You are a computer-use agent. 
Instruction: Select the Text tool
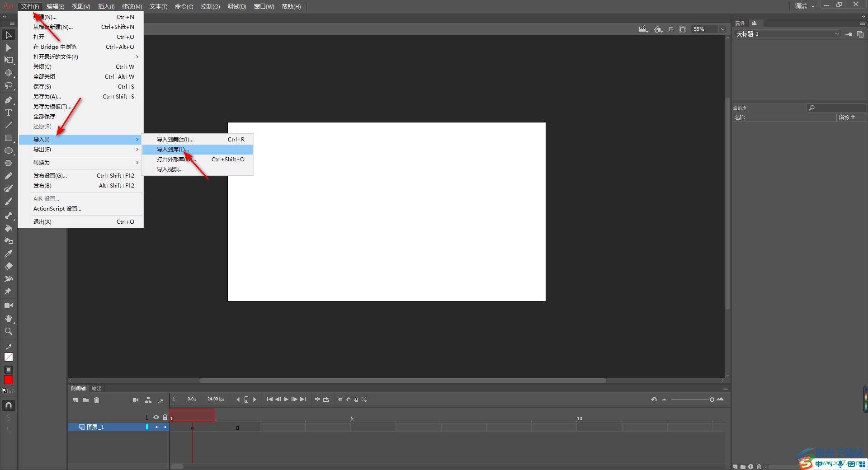pyautogui.click(x=9, y=113)
